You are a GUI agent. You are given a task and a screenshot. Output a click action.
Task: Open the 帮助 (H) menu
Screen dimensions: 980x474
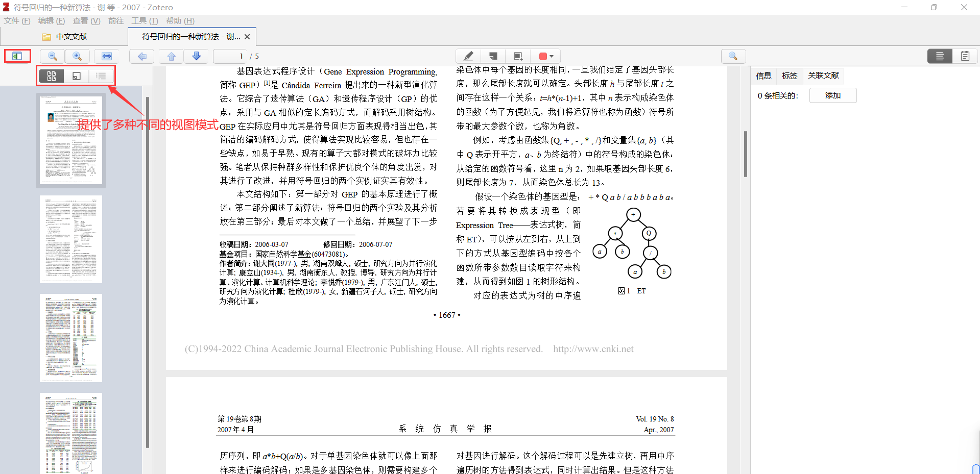180,21
